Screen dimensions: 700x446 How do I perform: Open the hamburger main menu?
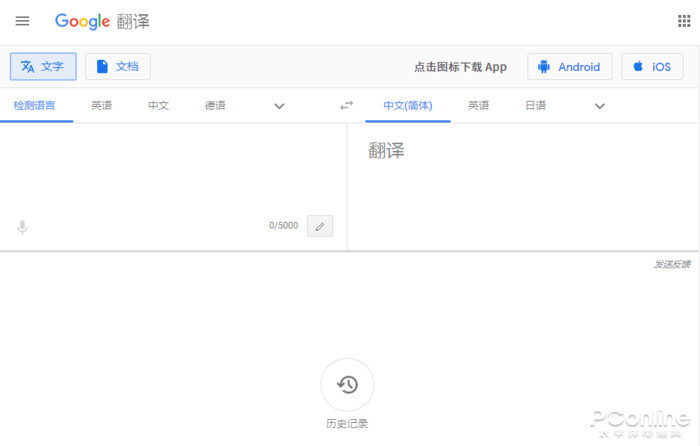(22, 21)
